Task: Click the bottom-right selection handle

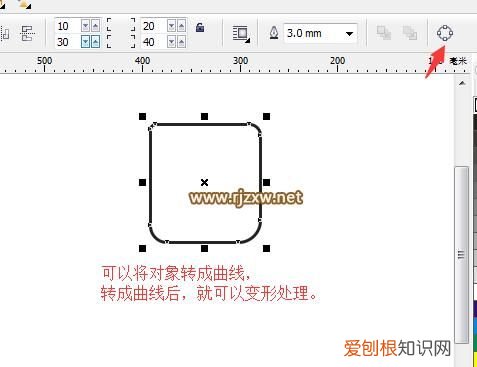Action: 266,248
